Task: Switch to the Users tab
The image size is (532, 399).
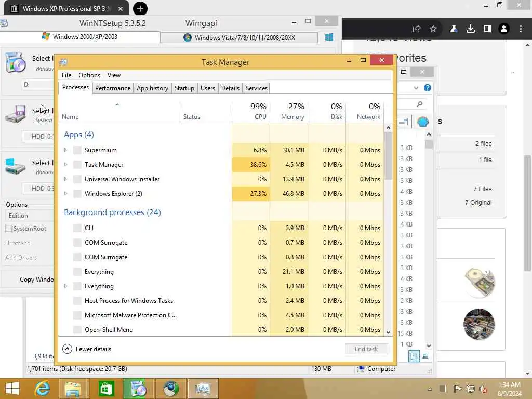Action: (208, 88)
